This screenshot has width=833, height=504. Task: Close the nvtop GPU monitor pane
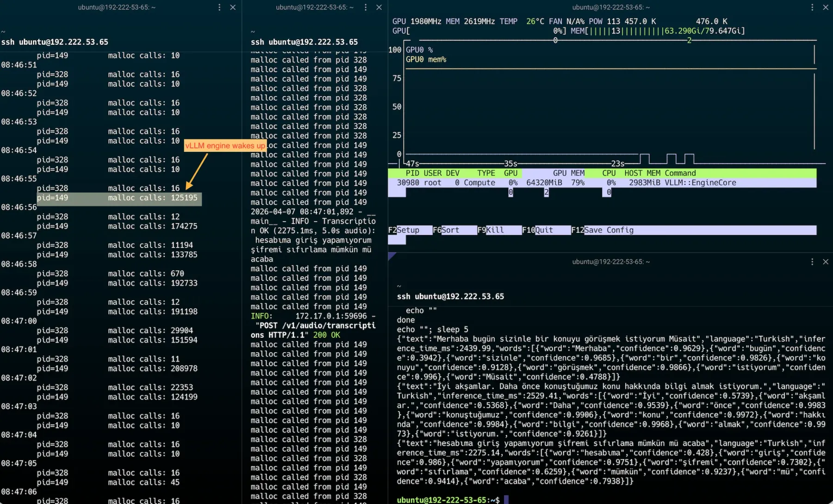(826, 7)
